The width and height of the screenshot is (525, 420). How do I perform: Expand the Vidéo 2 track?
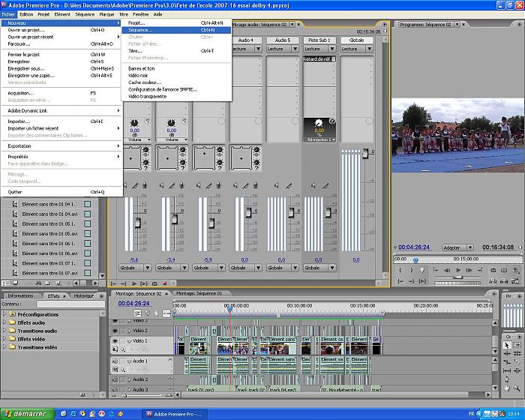(129, 331)
